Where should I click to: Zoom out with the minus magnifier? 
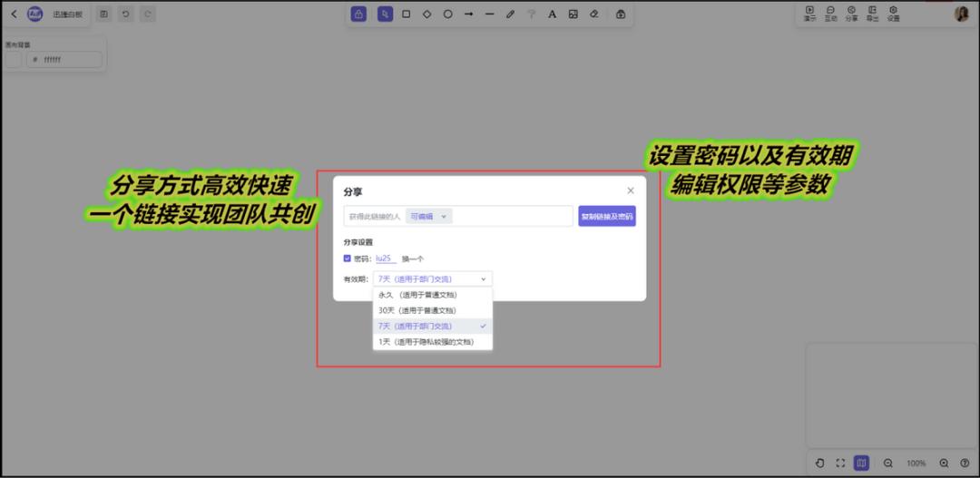(x=888, y=463)
